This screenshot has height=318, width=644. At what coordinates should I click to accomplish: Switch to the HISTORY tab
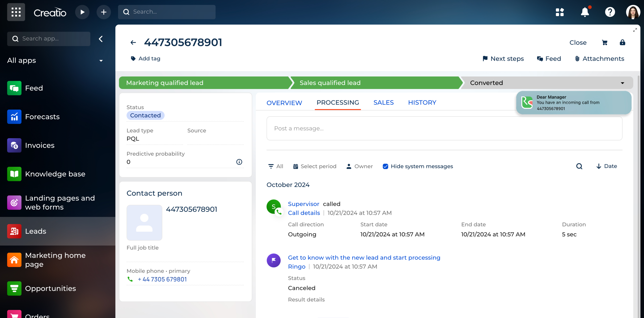coord(422,102)
